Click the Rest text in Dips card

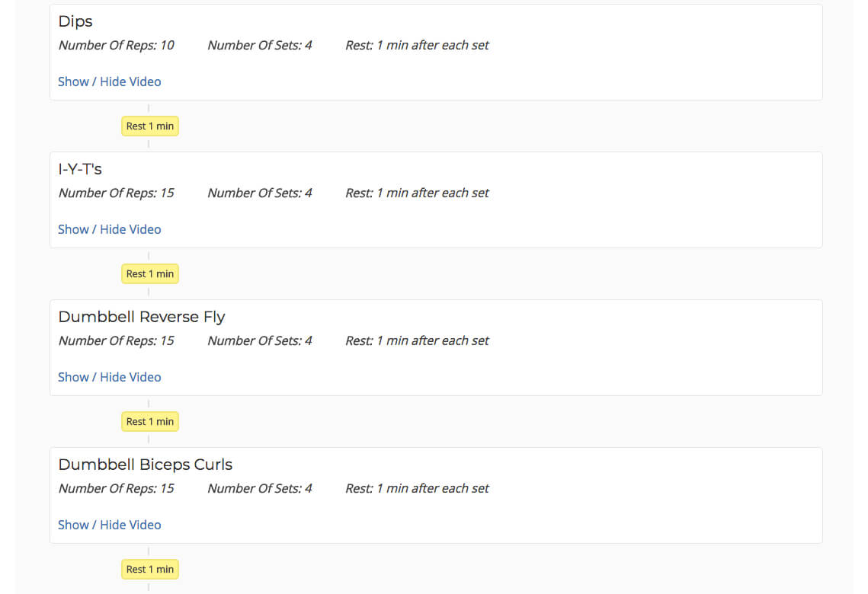coord(418,46)
